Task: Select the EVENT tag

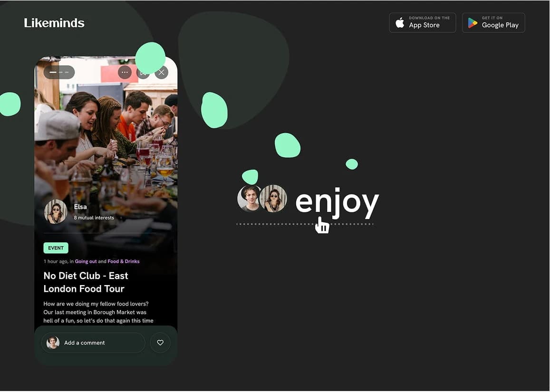Action: [56, 248]
